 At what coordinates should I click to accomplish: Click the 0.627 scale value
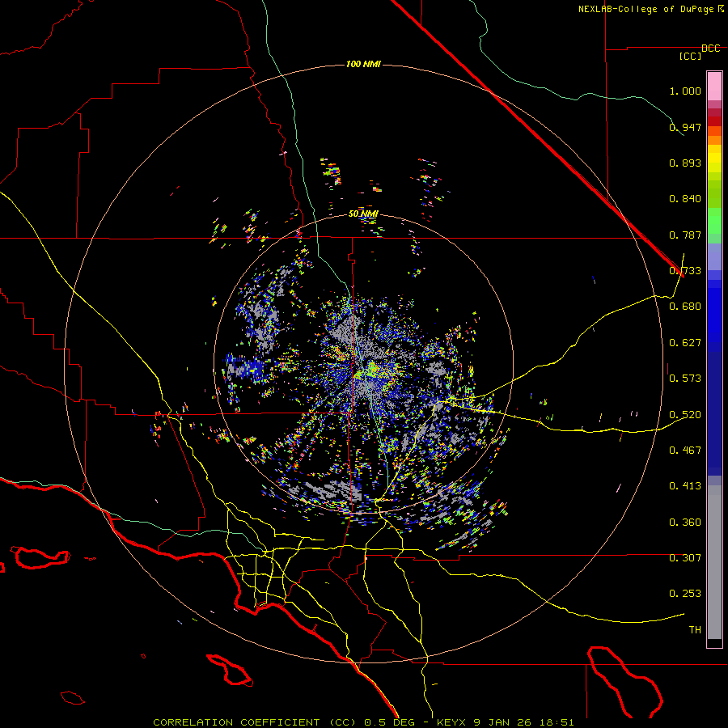pos(685,343)
